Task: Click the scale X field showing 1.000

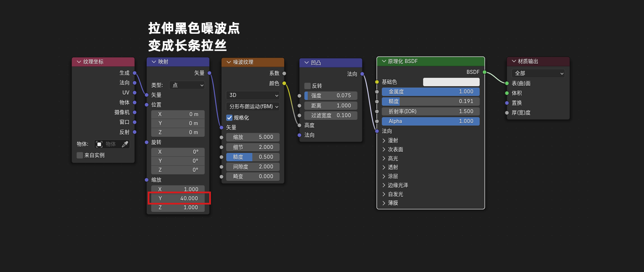Action: [x=178, y=189]
